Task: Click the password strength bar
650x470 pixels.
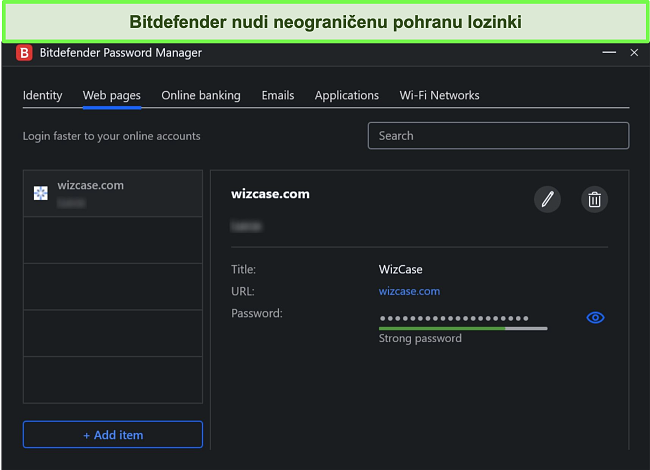Action: pos(463,329)
